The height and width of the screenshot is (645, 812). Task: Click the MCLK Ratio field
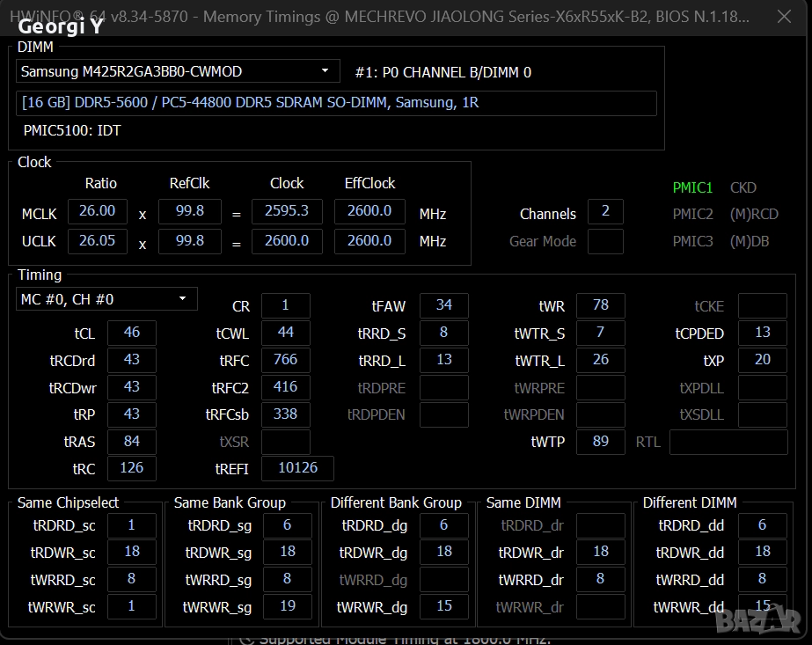tap(97, 211)
